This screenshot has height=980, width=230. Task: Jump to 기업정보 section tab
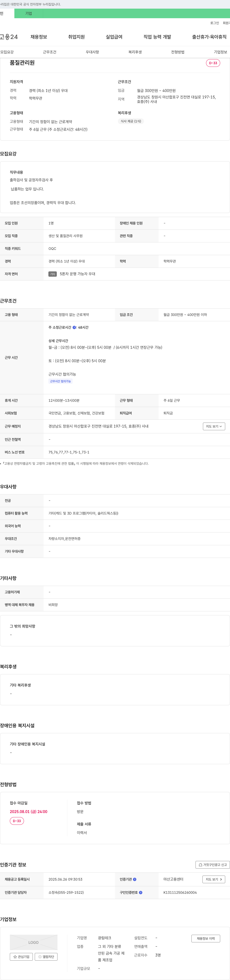[220, 52]
